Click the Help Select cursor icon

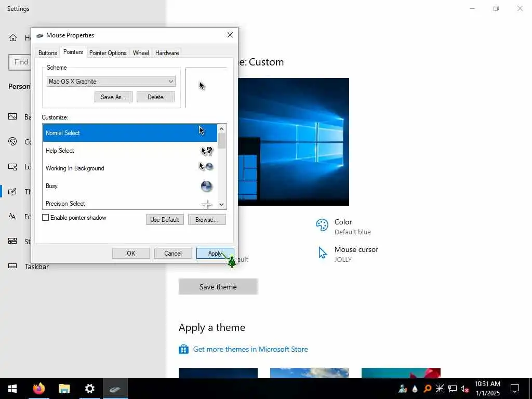pyautogui.click(x=207, y=151)
